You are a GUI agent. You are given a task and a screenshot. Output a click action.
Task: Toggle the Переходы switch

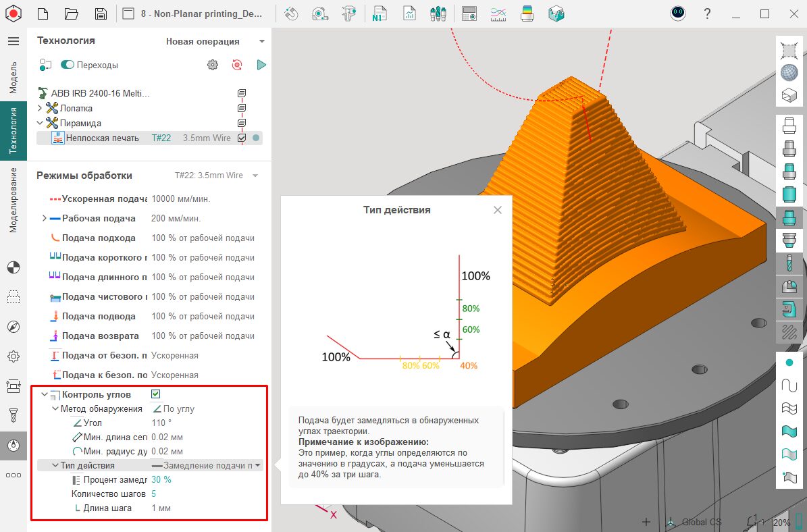pyautogui.click(x=68, y=65)
